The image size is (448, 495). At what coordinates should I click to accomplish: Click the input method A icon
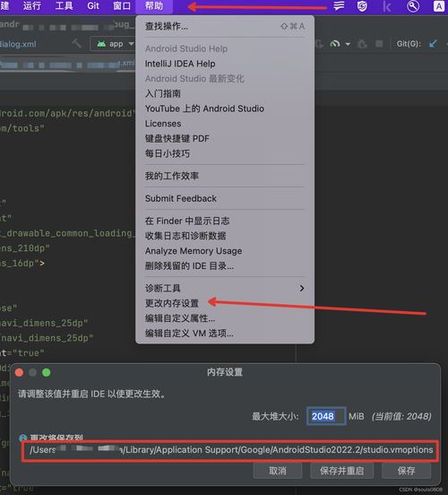click(438, 6)
